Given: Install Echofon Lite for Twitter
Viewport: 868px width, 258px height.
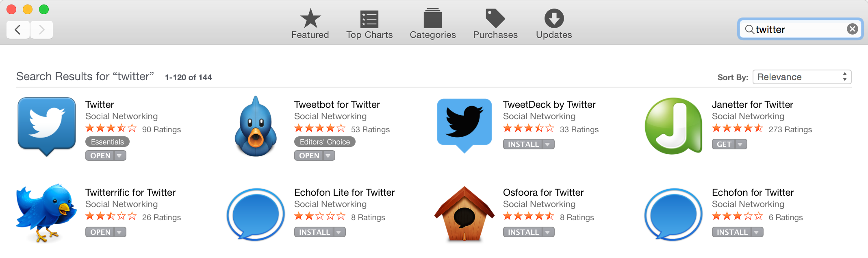Looking at the screenshot, I should coord(315,232).
